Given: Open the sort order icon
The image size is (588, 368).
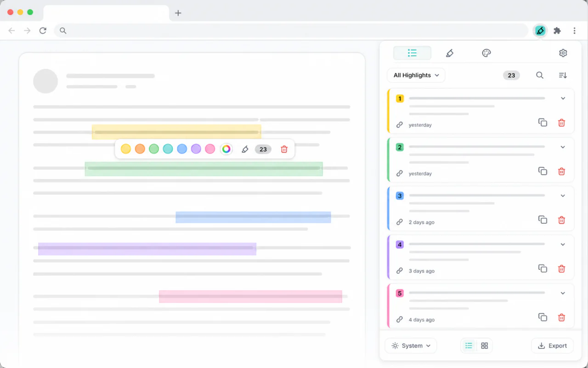Looking at the screenshot, I should 563,75.
